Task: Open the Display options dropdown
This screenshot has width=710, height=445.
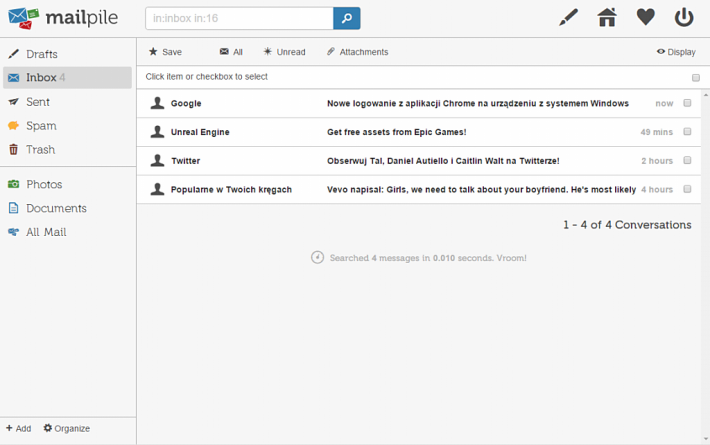Action: [676, 52]
